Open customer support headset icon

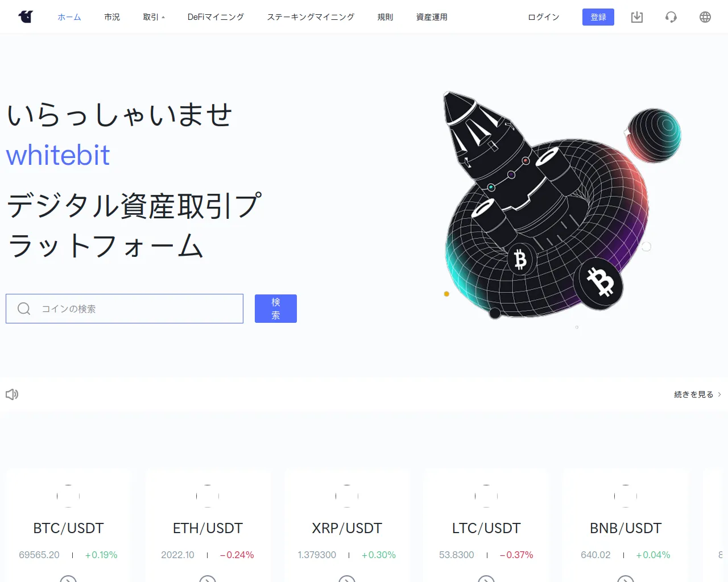(671, 17)
